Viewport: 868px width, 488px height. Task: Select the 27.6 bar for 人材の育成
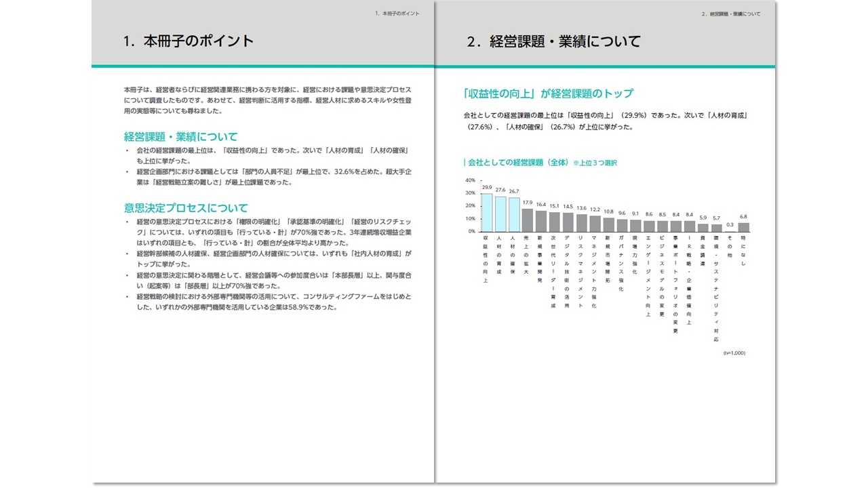tap(500, 214)
